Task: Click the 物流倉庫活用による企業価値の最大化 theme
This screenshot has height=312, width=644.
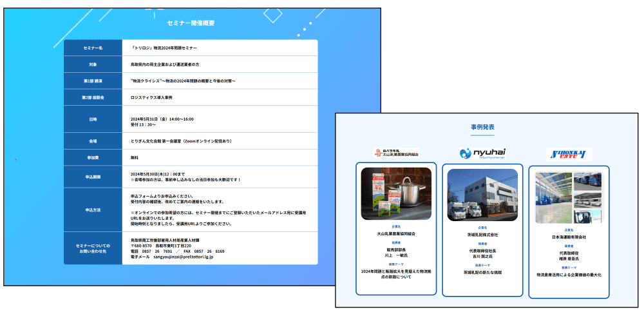Action: (x=569, y=275)
